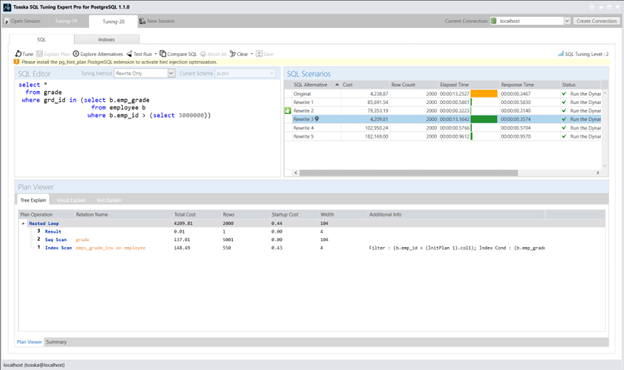Switch to the Tuning-19 session tab
Viewport: 624px width, 370px height.
66,21
